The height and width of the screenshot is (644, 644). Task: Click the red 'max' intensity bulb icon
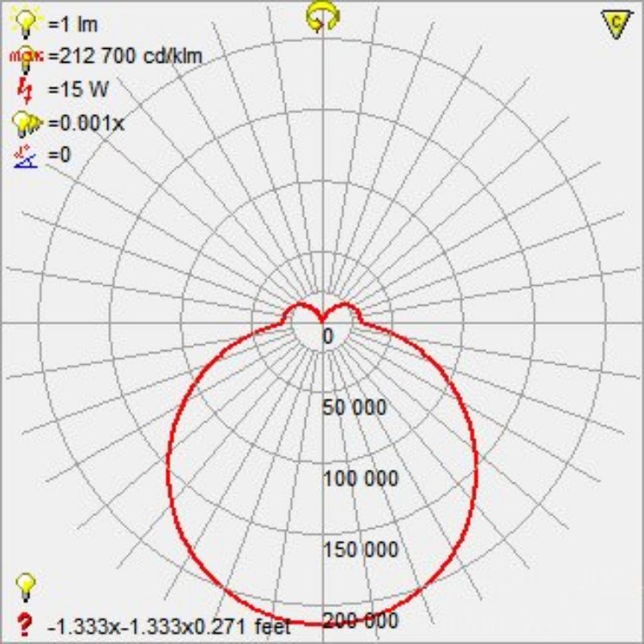[x=27, y=56]
